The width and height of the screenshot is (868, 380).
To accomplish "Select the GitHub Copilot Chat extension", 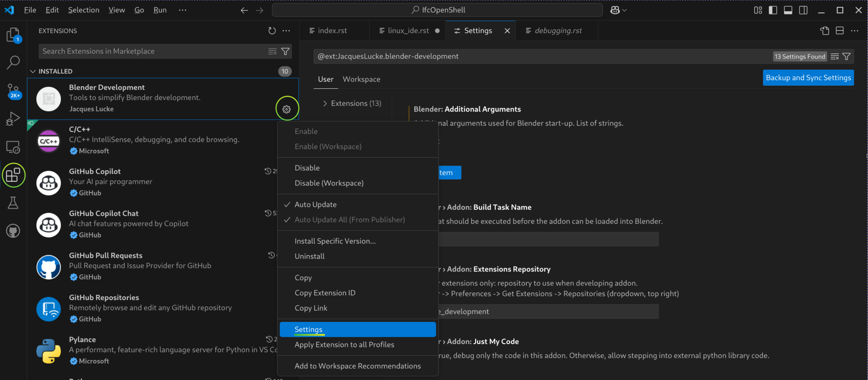I will pyautogui.click(x=153, y=225).
